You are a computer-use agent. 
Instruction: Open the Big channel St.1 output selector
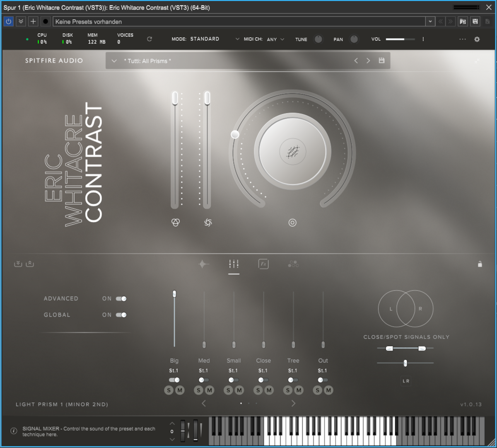click(174, 371)
